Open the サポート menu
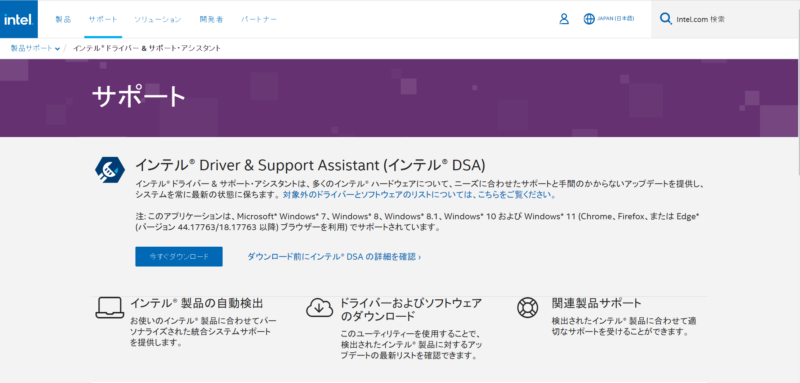The width and height of the screenshot is (800, 383). 103,19
